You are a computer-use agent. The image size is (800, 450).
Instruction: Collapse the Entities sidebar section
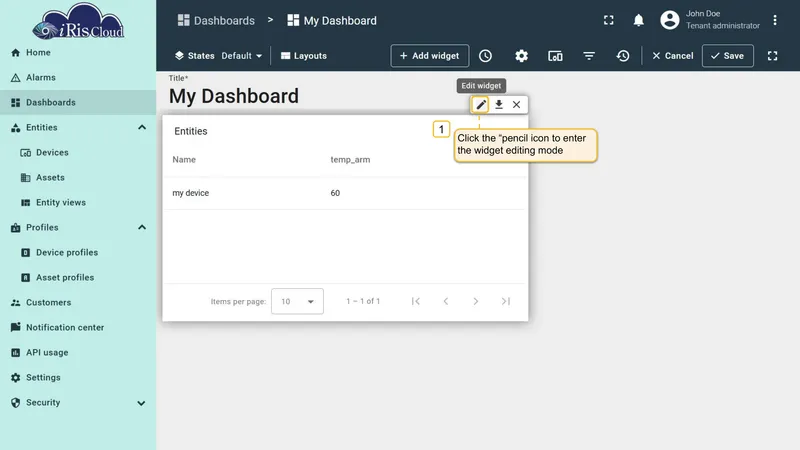(x=142, y=128)
